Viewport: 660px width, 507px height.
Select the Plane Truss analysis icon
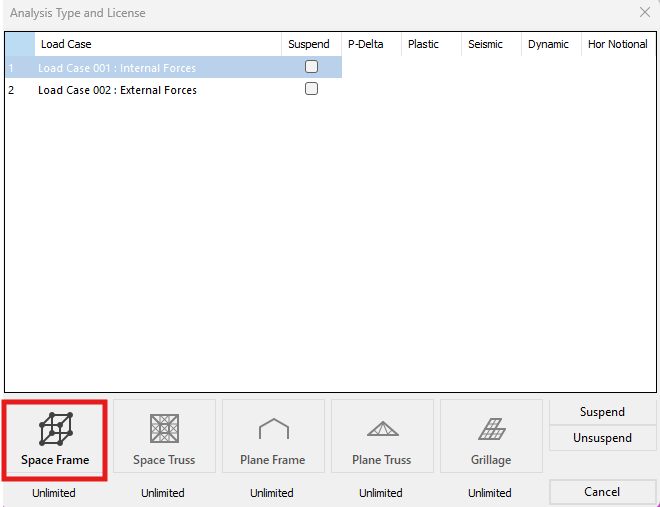(x=382, y=437)
